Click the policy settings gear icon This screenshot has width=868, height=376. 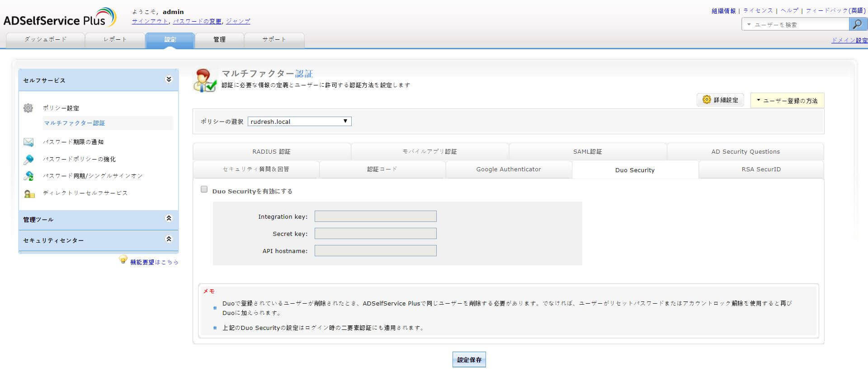28,108
